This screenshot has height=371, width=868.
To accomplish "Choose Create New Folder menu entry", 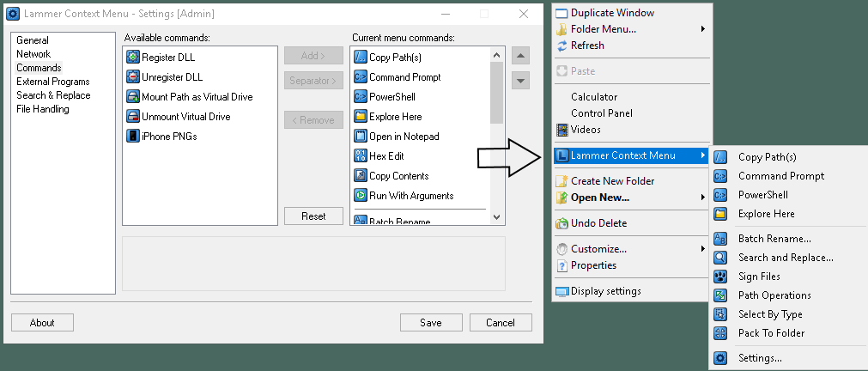I will click(x=632, y=181).
